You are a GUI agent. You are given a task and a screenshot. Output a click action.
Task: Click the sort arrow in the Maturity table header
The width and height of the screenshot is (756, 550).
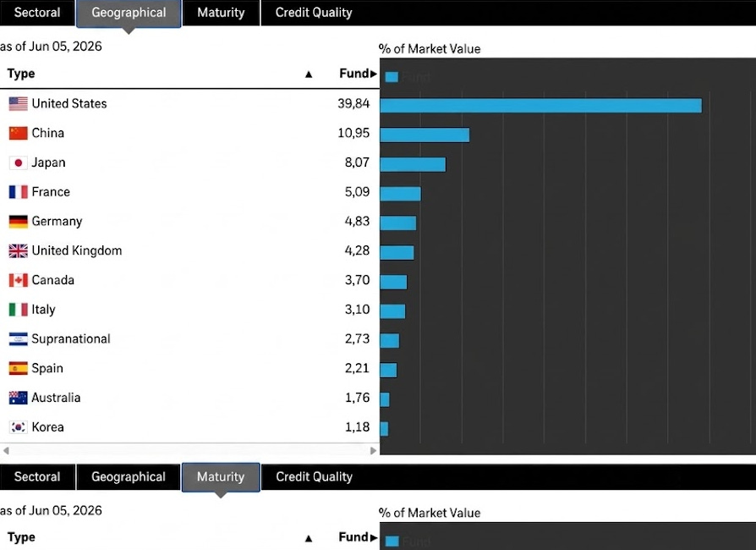pyautogui.click(x=309, y=538)
